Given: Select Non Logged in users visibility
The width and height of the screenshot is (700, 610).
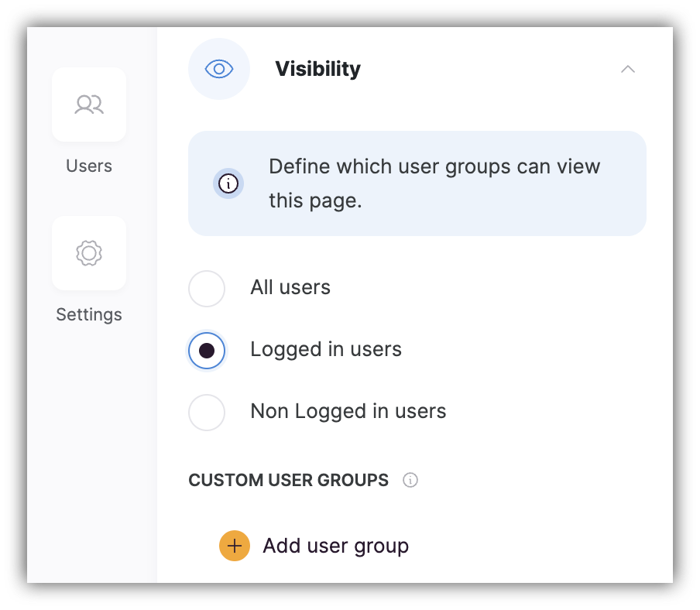Looking at the screenshot, I should point(206,412).
